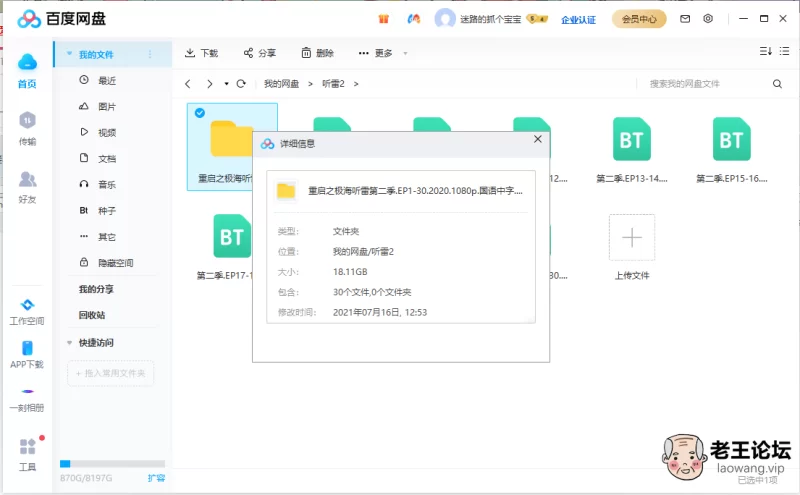Open 我的分享

tap(96, 289)
